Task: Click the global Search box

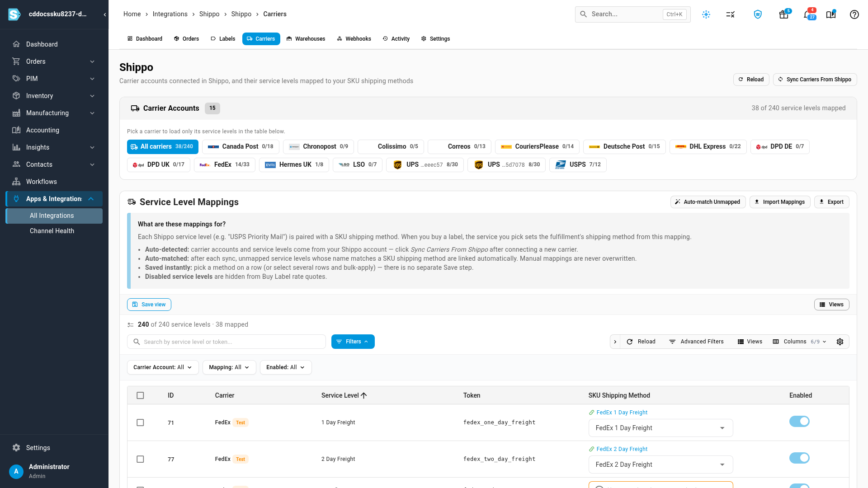Action: pyautogui.click(x=632, y=14)
